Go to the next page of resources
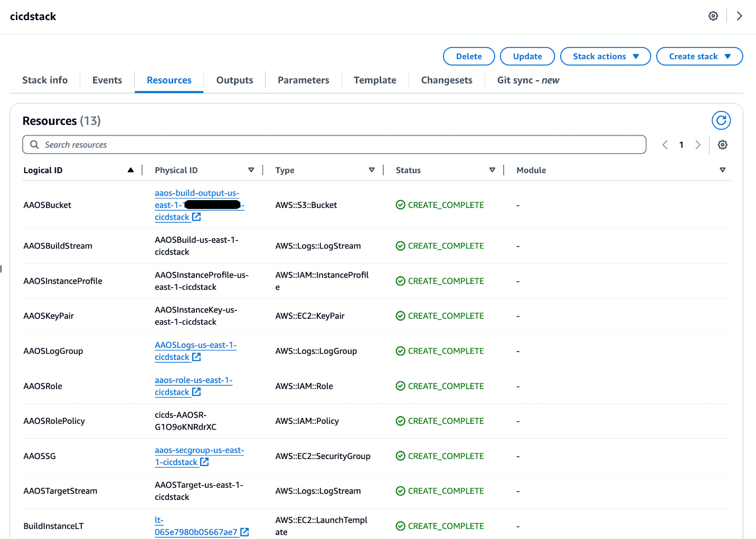Viewport: 756px width, 539px height. point(698,144)
